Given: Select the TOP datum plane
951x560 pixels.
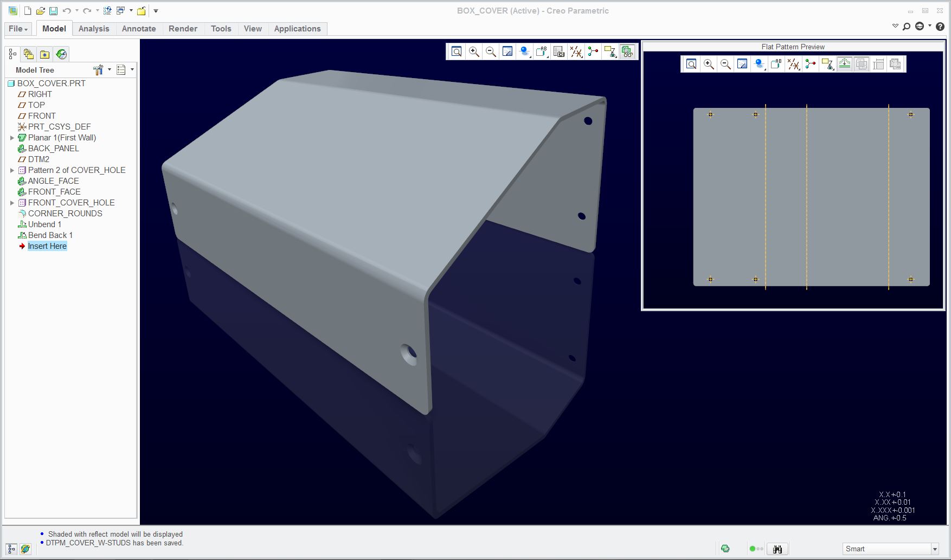Looking at the screenshot, I should (31, 105).
